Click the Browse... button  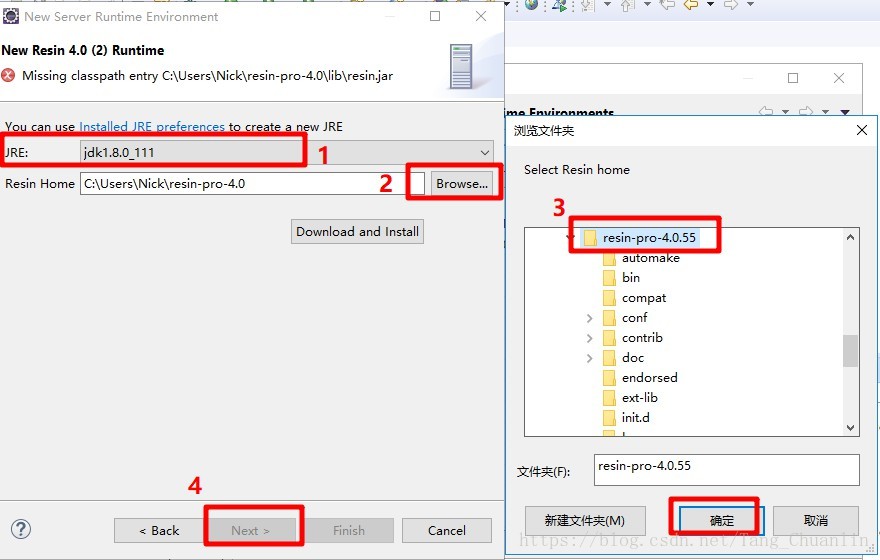[462, 183]
